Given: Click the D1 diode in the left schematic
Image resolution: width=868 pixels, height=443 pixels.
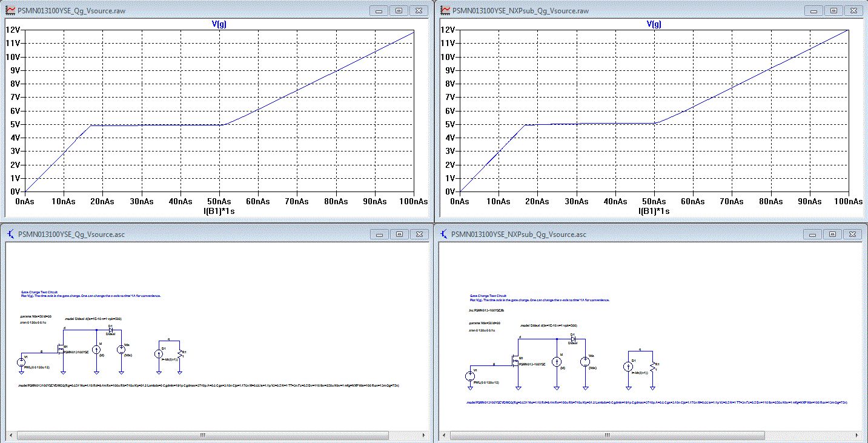Looking at the screenshot, I should (x=110, y=330).
